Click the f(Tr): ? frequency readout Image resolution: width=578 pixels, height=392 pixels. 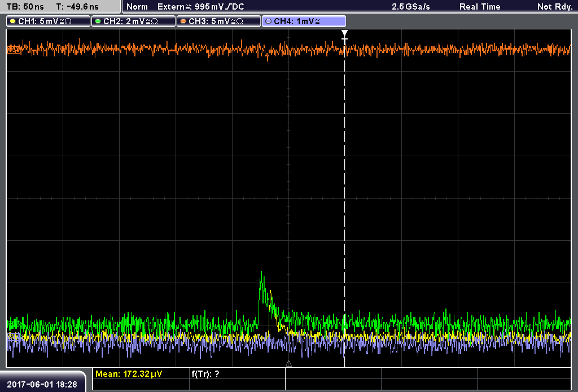pos(205,374)
